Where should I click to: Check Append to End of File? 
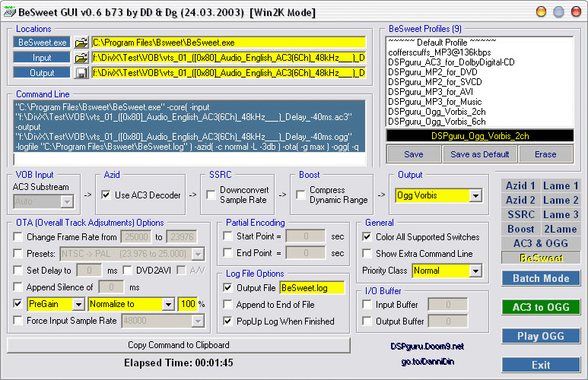click(227, 304)
